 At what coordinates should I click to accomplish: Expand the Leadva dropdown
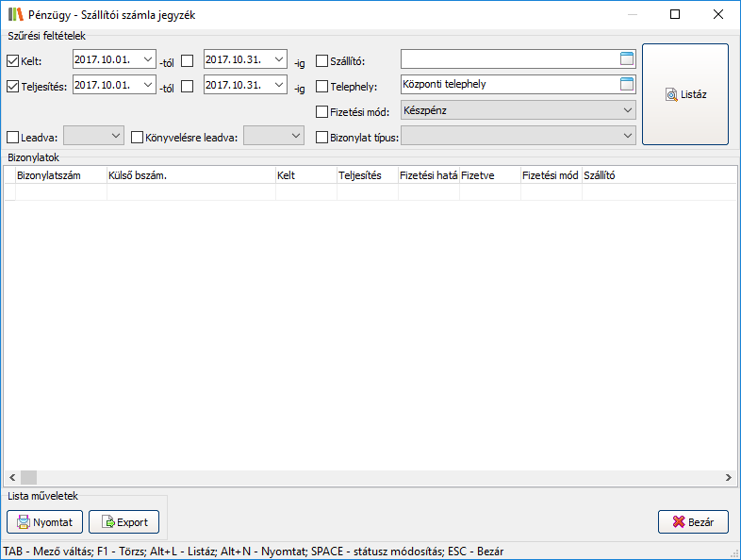point(116,136)
